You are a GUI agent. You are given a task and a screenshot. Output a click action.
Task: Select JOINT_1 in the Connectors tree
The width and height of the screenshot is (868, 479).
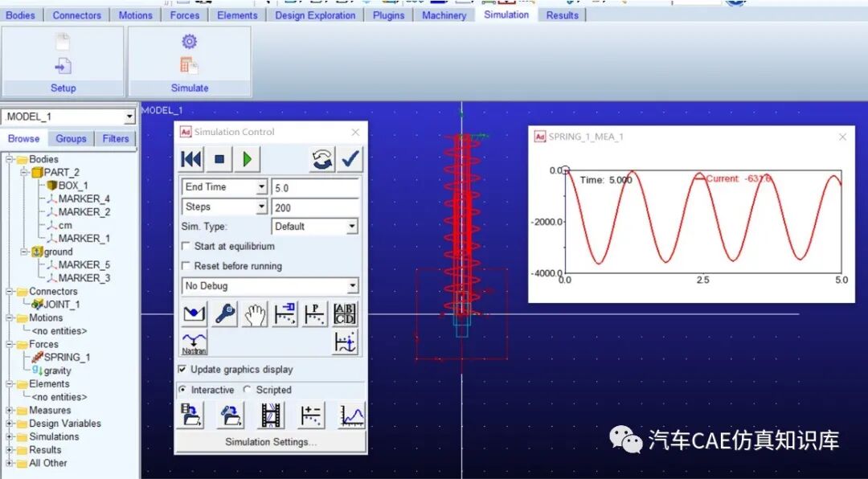coord(56,304)
